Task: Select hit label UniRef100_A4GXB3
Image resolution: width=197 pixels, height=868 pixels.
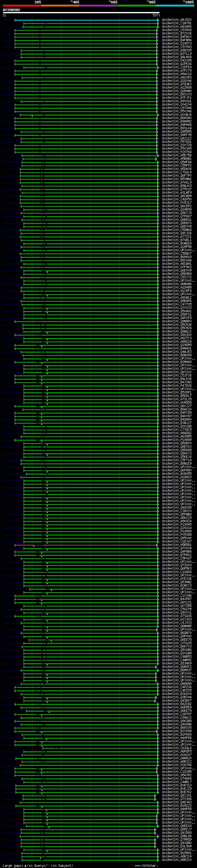Action: (177, 78)
